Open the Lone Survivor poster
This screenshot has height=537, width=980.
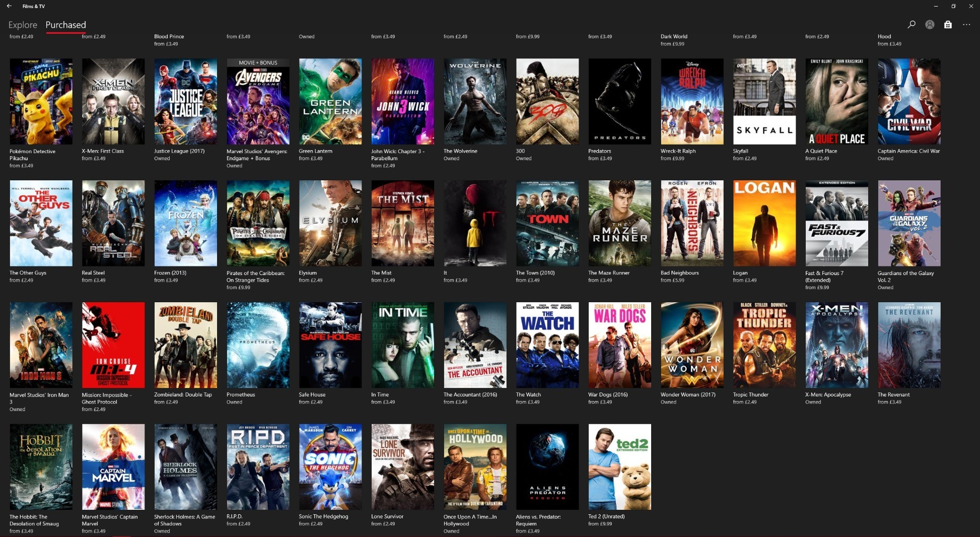402,467
